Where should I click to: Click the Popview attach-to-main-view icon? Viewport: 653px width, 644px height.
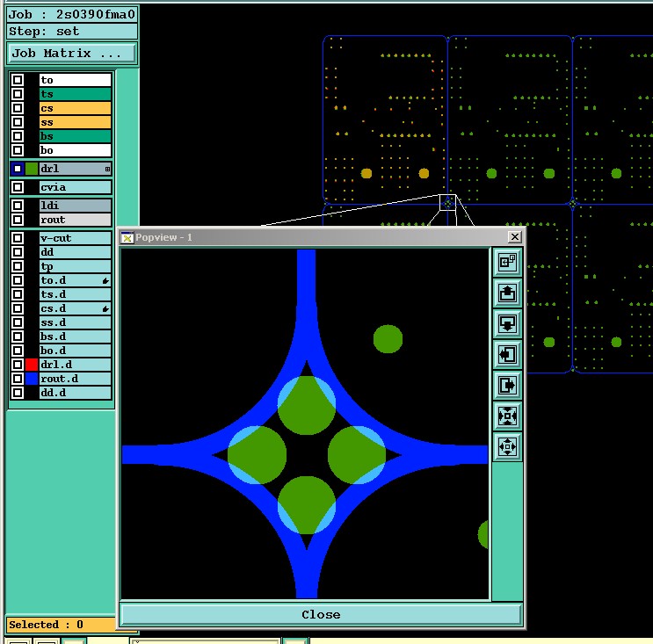click(x=507, y=262)
